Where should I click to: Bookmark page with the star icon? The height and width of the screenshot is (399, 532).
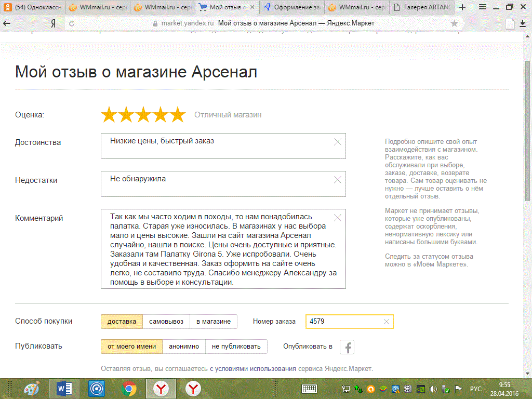(454, 23)
